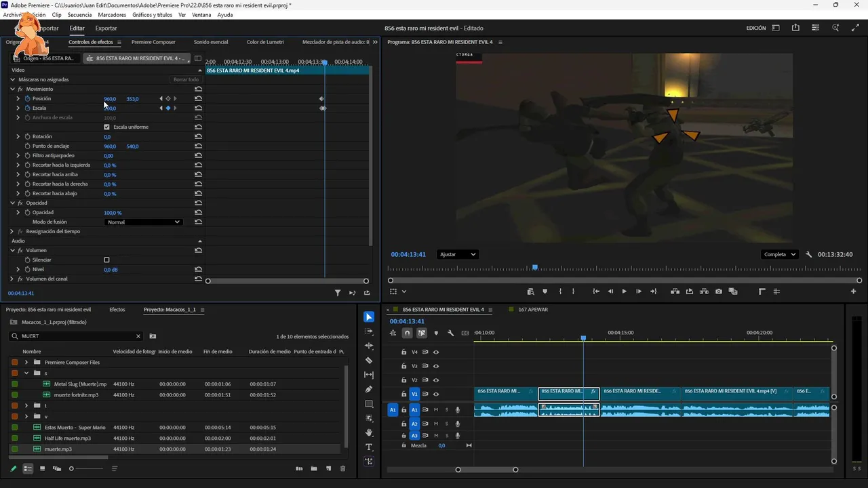
Task: Open the Program monitor button editor plus icon
Action: 854,291
